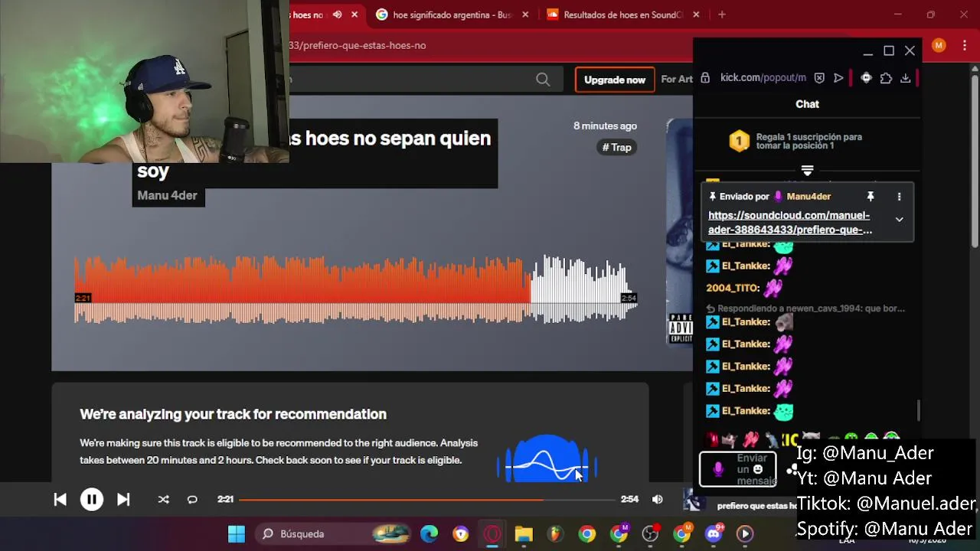Expand the gift leaderboard handle below banner

(x=807, y=170)
